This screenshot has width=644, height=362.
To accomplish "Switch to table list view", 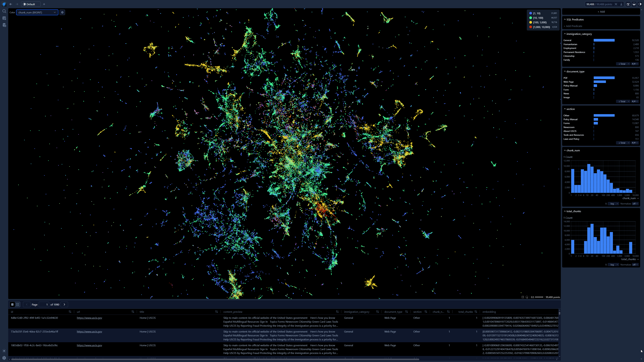I will click(x=12, y=305).
